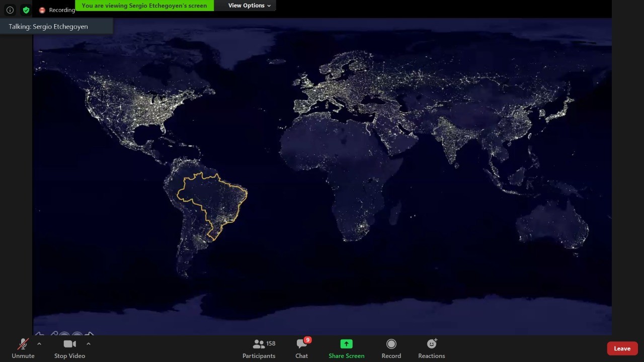Expand video options arrow beside Stop Video
Image resolution: width=644 pixels, height=362 pixels.
pos(89,344)
